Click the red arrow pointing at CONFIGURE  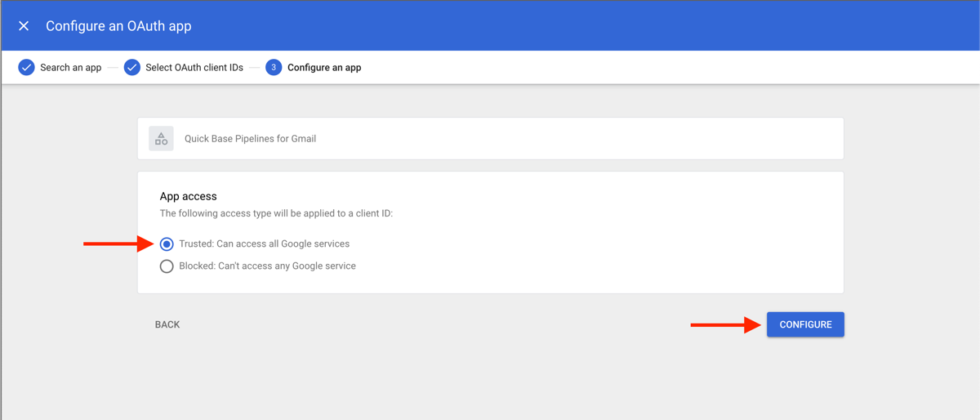click(726, 325)
